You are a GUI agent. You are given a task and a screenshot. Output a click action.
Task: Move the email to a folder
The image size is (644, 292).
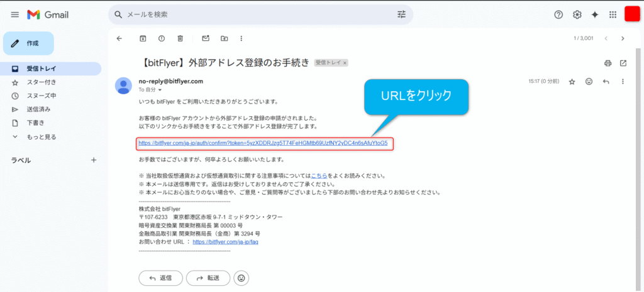225,38
